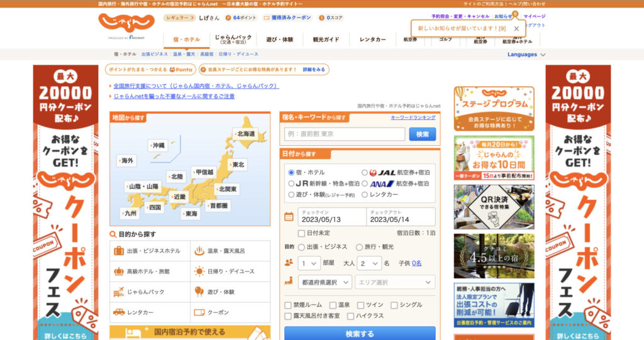The height and width of the screenshot is (340, 644).
Task: Check the 温泉 filter checkbox
Action: 333,305
